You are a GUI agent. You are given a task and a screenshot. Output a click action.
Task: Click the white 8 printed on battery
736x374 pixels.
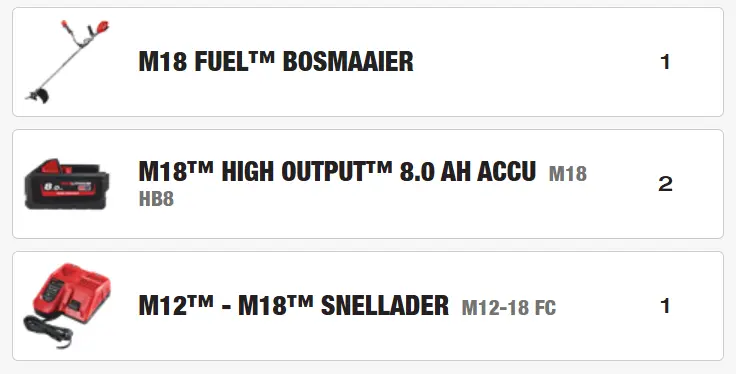(x=47, y=187)
